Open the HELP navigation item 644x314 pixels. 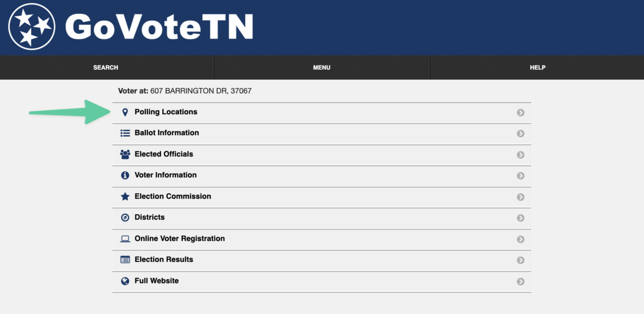[x=538, y=67]
